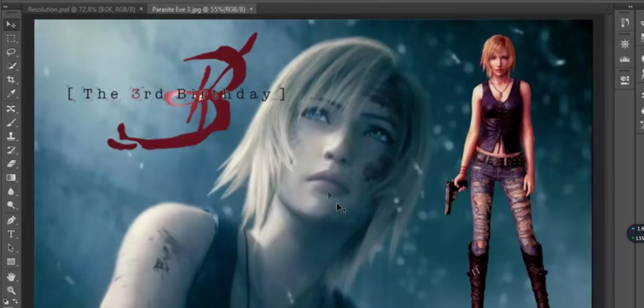Activate the Pen tool
This screenshot has height=308, width=644.
pos(11,220)
